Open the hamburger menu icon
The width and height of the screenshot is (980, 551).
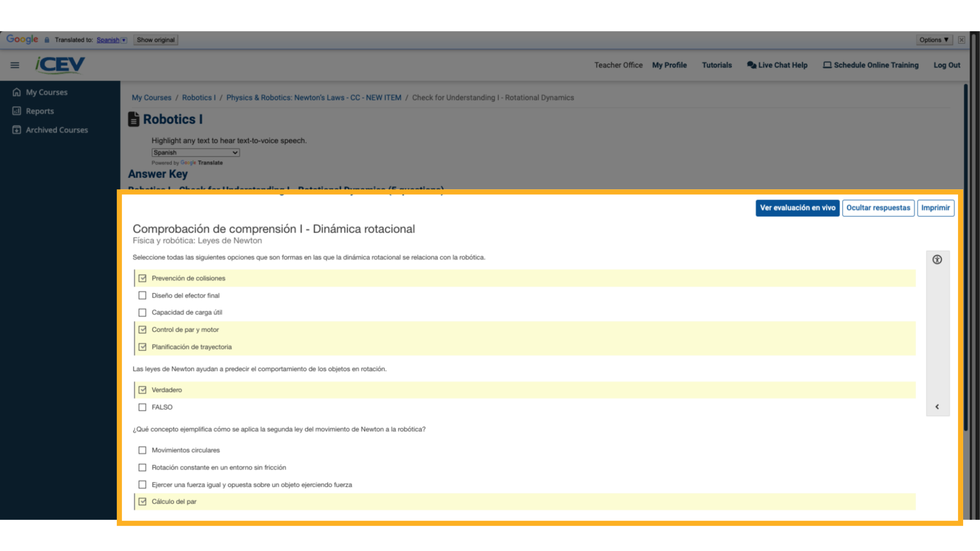click(x=15, y=65)
